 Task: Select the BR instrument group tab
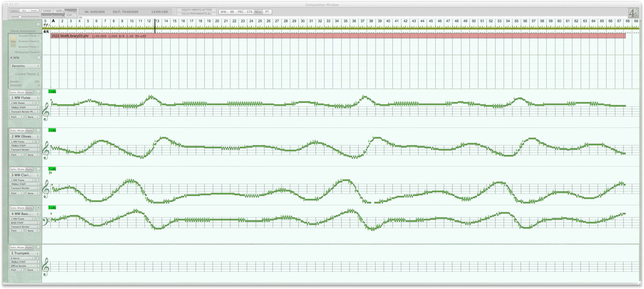(x=232, y=12)
